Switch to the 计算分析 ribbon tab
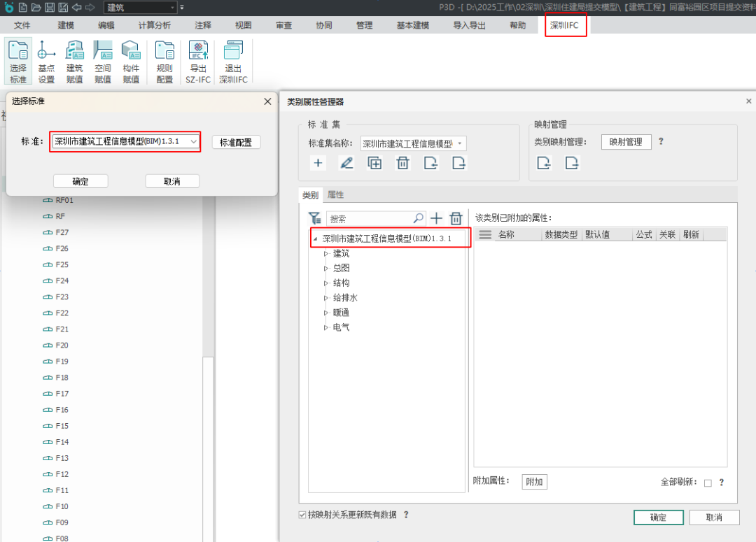 [x=155, y=25]
